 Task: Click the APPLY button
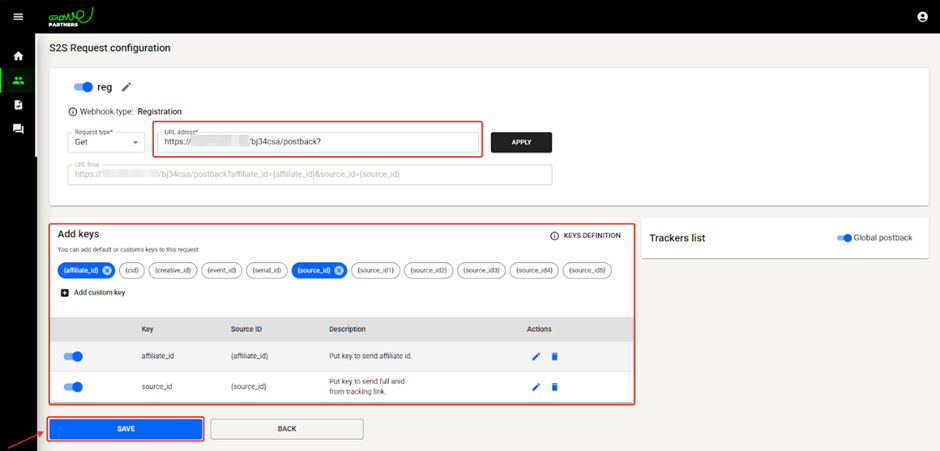click(x=521, y=142)
